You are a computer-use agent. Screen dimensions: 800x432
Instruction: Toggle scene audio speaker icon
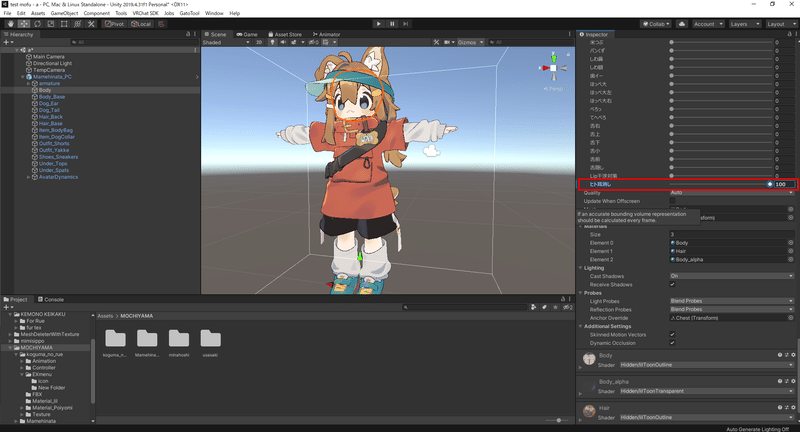coord(283,42)
